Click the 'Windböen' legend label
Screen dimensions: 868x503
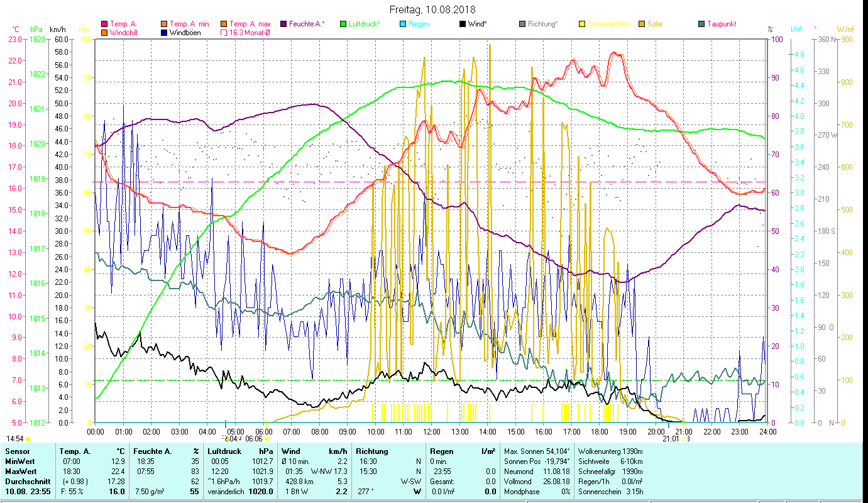pos(185,32)
